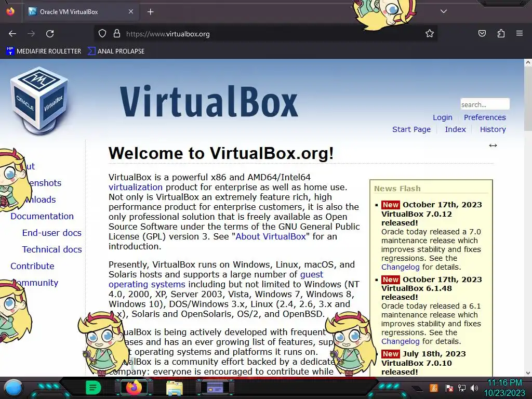
Task: Open End-user docs in the sidebar
Action: 51,233
